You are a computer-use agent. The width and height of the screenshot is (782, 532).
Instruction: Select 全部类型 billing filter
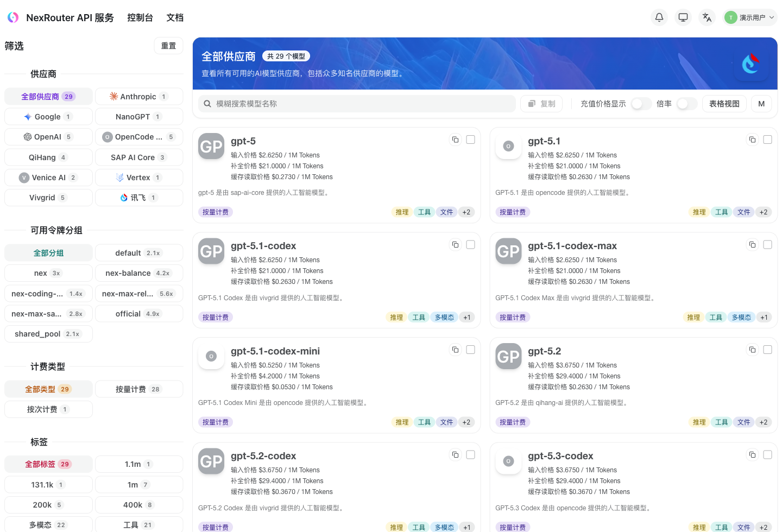(48, 389)
